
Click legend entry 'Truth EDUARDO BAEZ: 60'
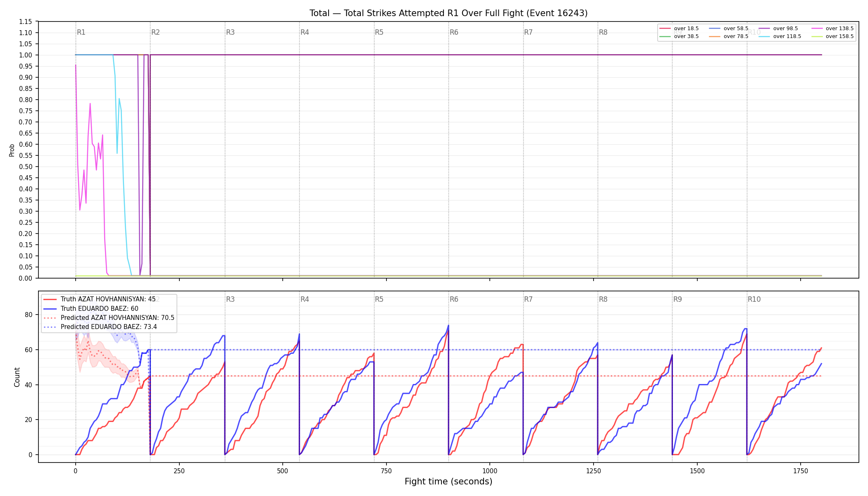click(91, 309)
